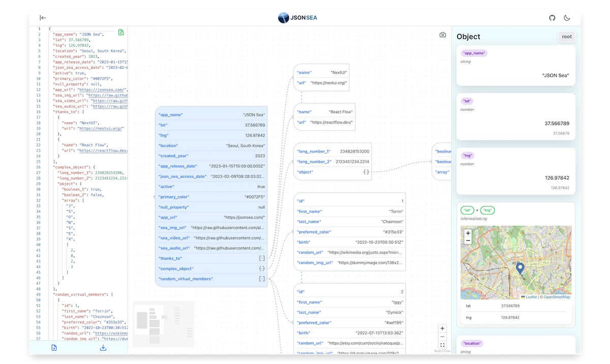Zoom out on the Leaflet map
Image resolution: width=610 pixels, height=364 pixels.
pos(468,240)
